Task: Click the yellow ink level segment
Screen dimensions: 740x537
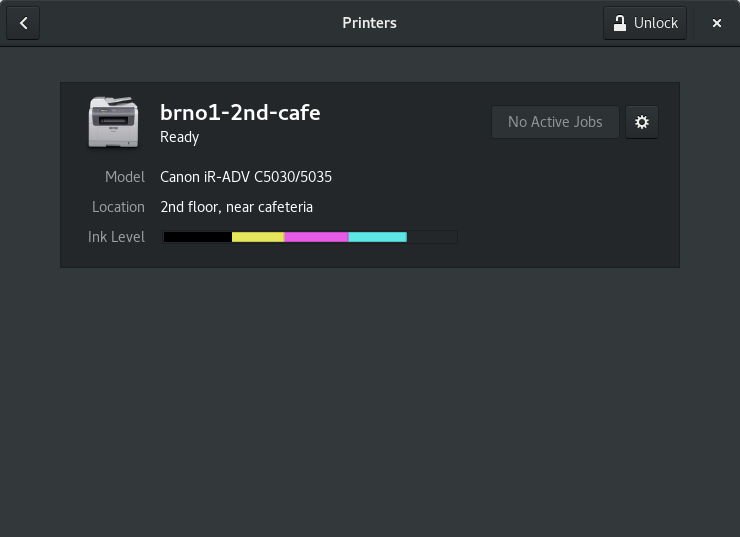Action: click(258, 237)
